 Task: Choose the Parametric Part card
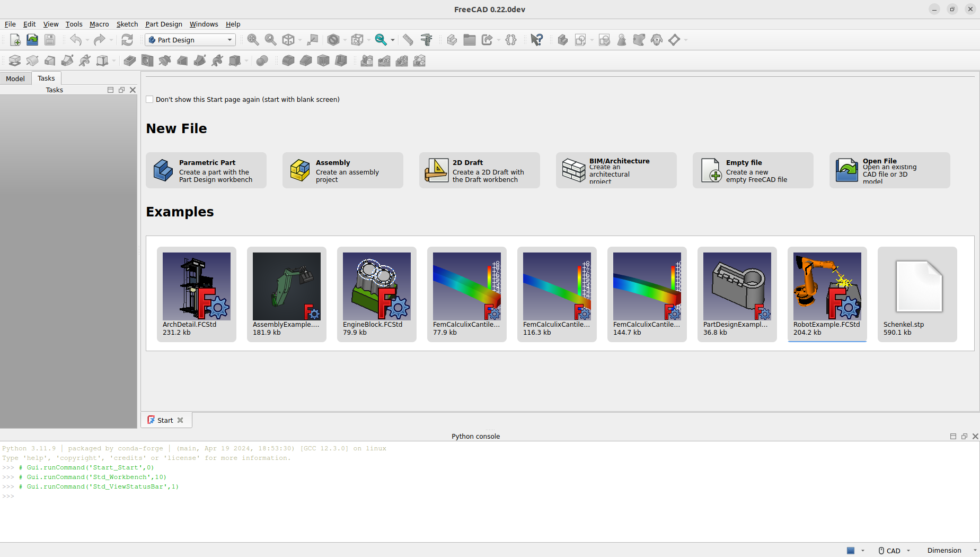point(206,170)
